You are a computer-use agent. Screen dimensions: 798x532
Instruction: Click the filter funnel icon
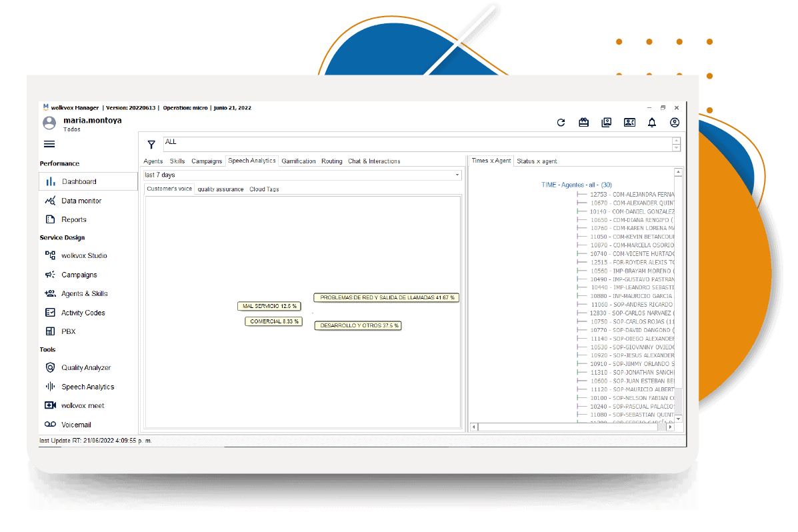coord(151,145)
